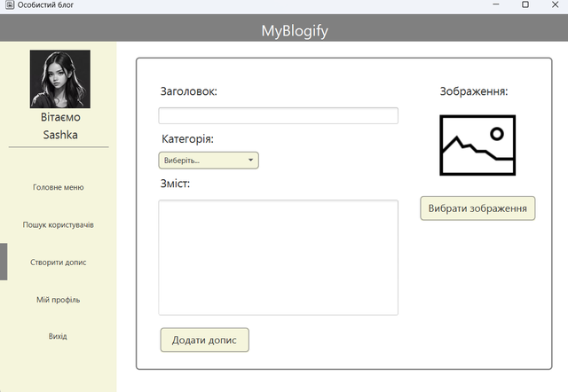The width and height of the screenshot is (568, 392).
Task: Click the placeholder image icon under Зображення
Action: pos(477,145)
